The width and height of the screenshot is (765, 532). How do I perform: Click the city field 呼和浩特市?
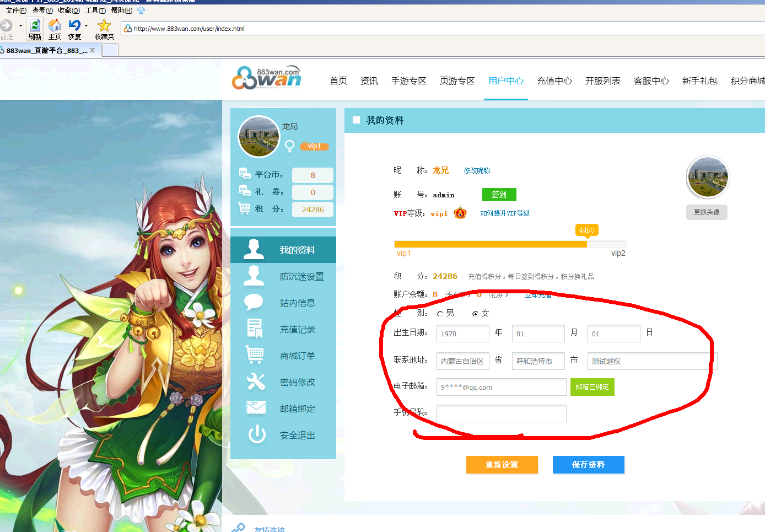click(x=538, y=361)
